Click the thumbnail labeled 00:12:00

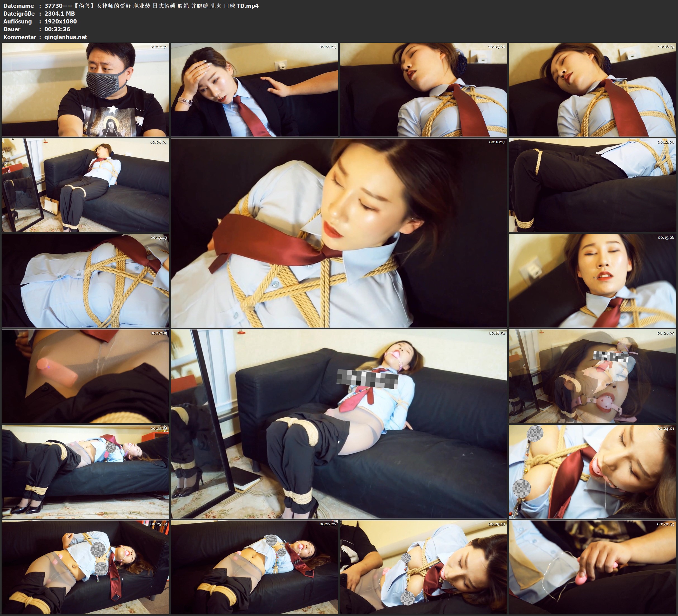click(x=592, y=185)
